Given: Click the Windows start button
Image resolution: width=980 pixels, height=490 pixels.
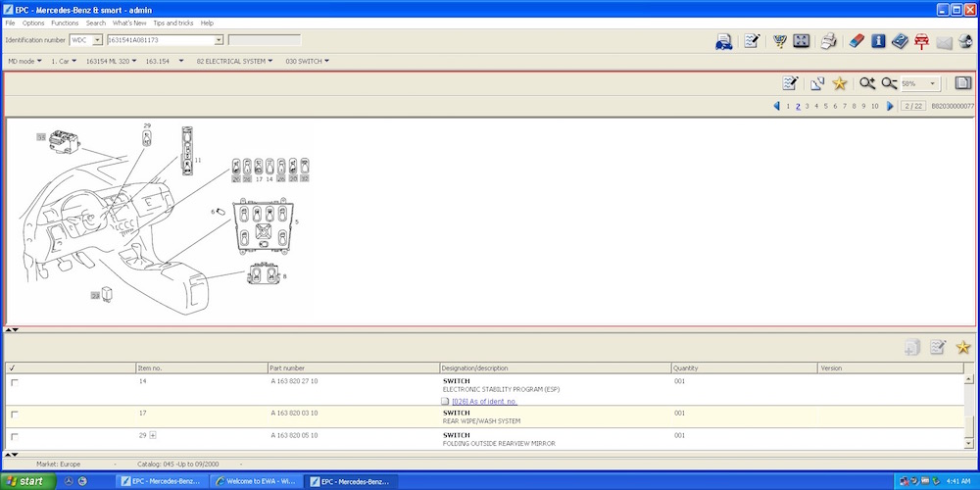Looking at the screenshot, I should click(28, 481).
